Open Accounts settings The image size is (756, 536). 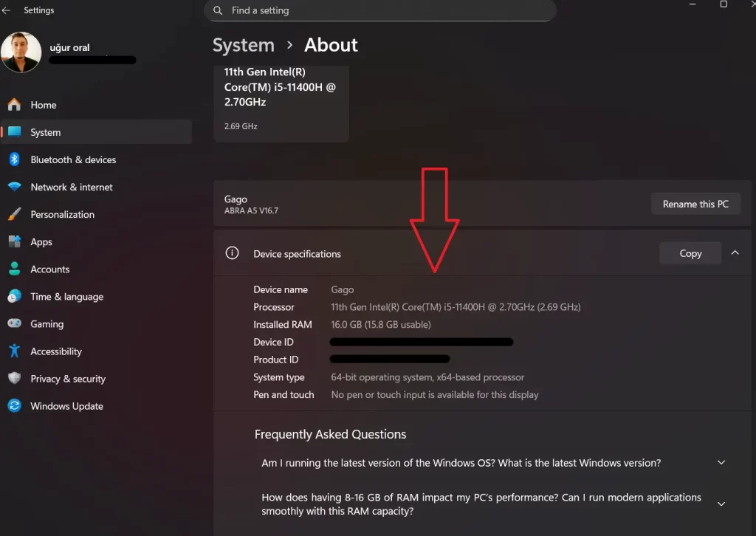pos(49,269)
